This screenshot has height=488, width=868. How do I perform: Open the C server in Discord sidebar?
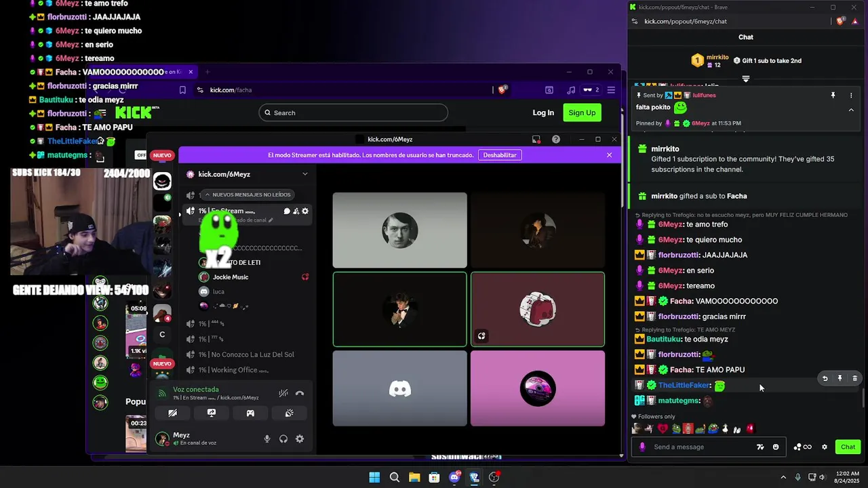click(x=162, y=334)
